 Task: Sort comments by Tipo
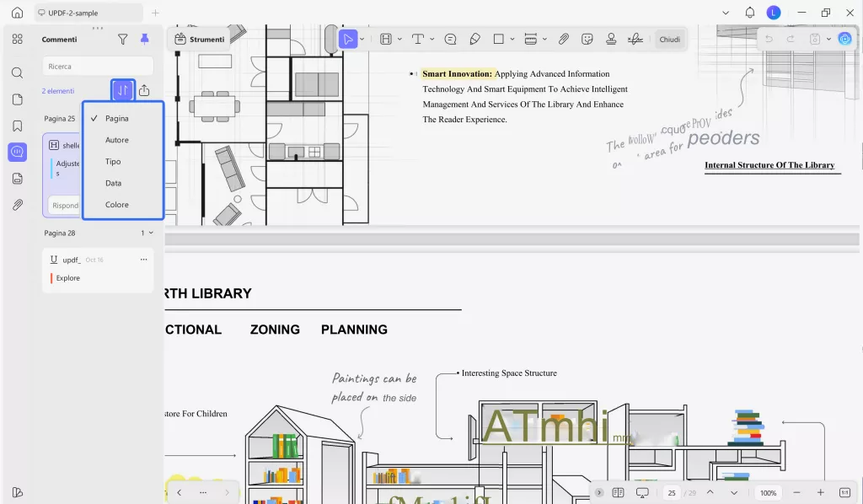pyautogui.click(x=123, y=161)
